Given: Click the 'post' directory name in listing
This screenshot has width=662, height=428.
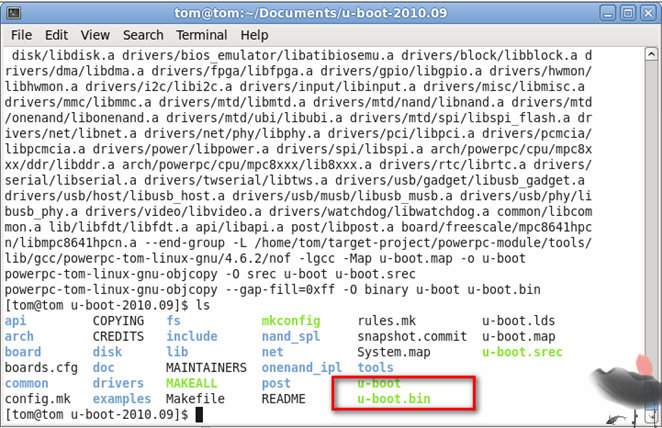Looking at the screenshot, I should point(276,383).
